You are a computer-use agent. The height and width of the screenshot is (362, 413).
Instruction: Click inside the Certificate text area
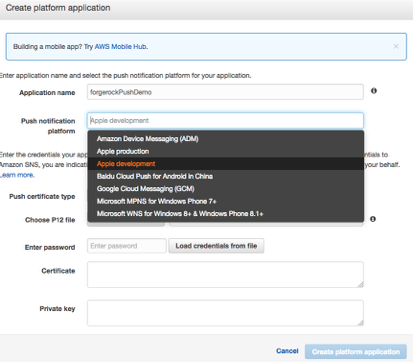(225, 275)
